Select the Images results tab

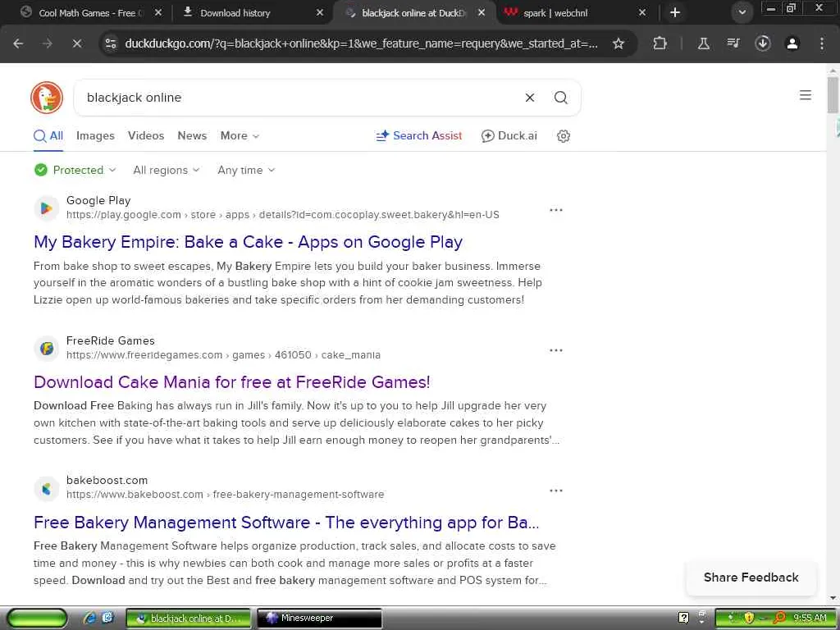95,136
